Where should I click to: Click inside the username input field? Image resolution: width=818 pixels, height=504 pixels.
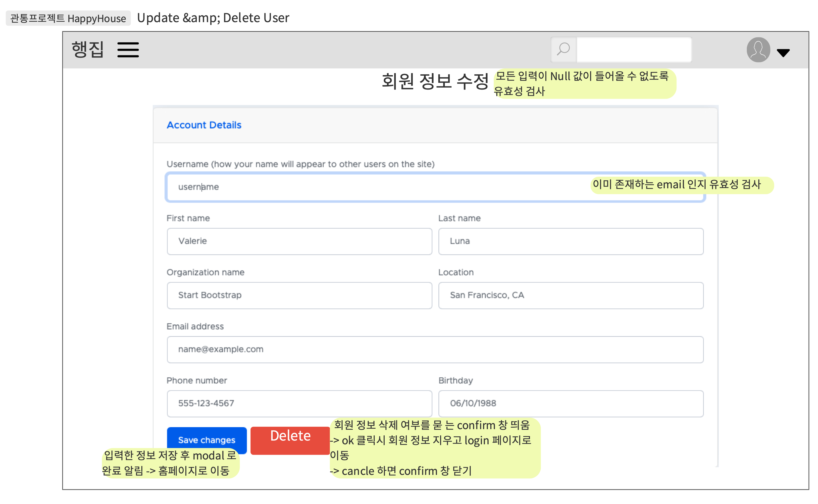[x=300, y=187]
